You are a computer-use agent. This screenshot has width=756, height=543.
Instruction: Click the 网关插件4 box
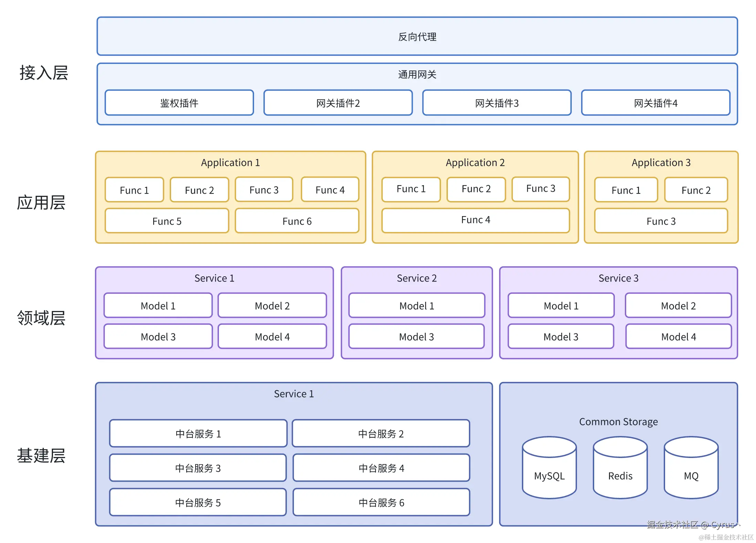pyautogui.click(x=655, y=103)
